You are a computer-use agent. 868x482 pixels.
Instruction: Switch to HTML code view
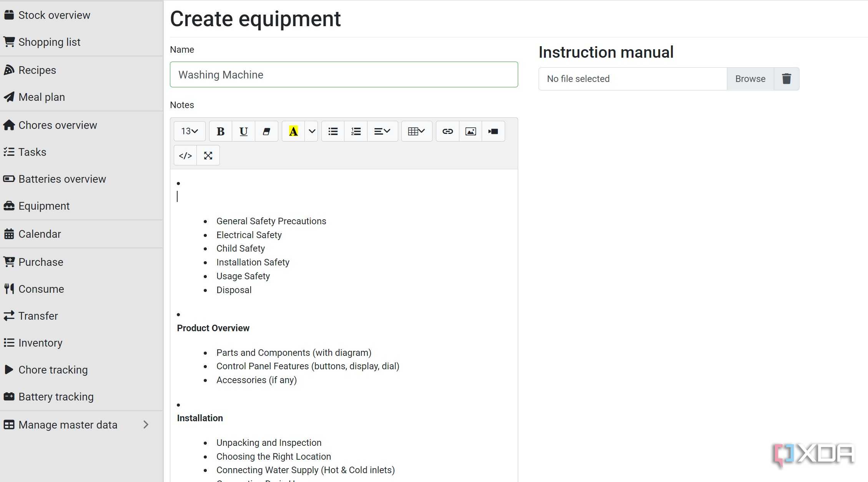click(x=185, y=155)
